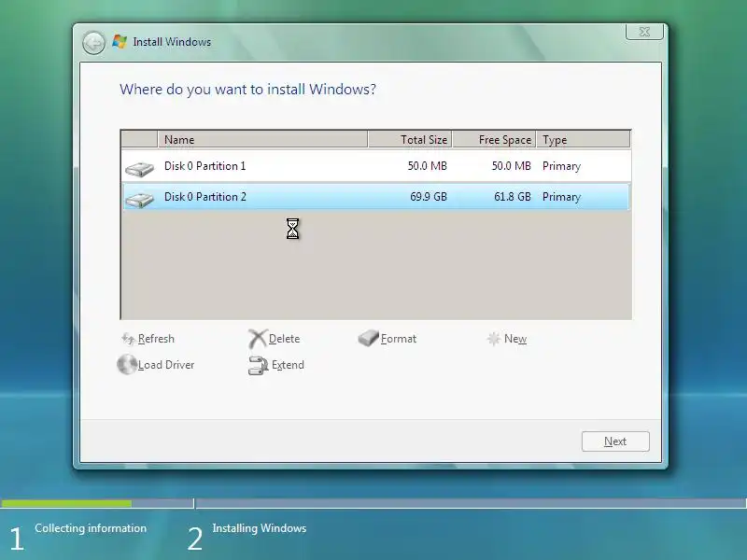Click the Windows flag logo icon

[x=120, y=42]
